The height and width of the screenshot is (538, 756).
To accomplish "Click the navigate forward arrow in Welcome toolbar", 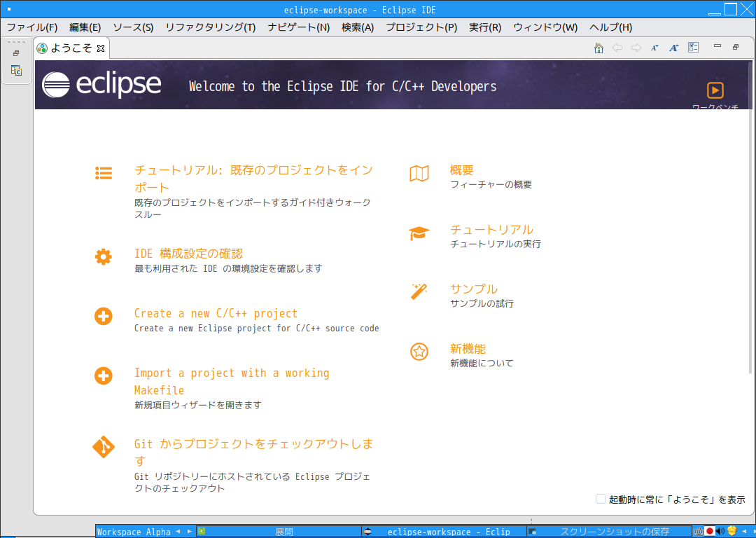I will coord(636,48).
